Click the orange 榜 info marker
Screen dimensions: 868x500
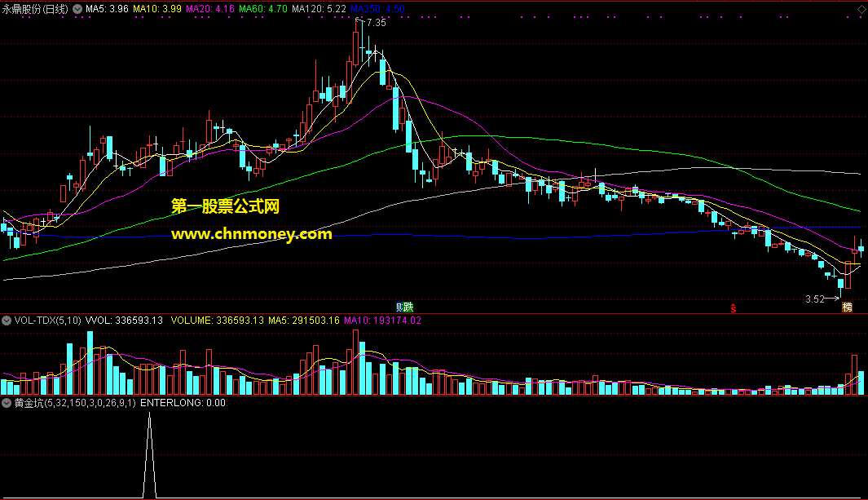(847, 308)
